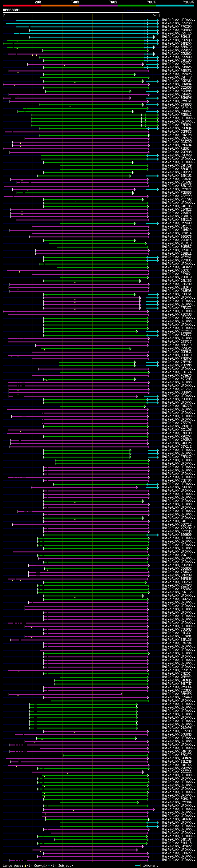The height and width of the screenshot is (868, 197).
Task: Open hit UniRef100_A7QX90
Action: (x=177, y=26)
